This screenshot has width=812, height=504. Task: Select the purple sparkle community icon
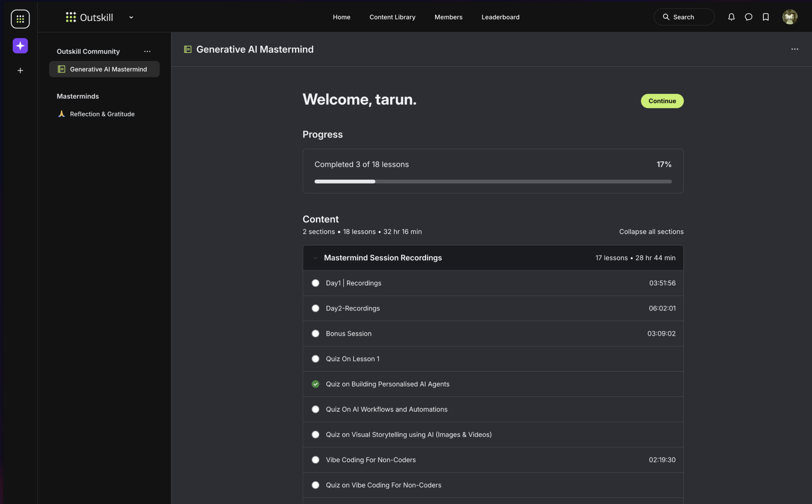click(20, 46)
